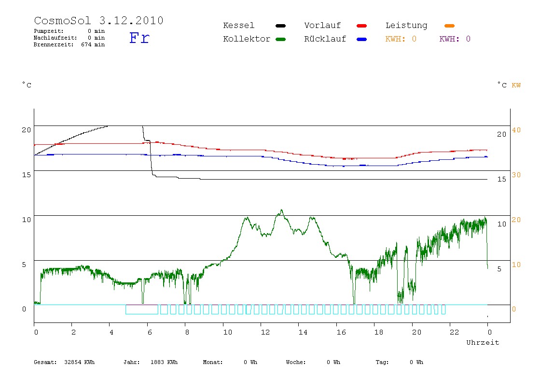Select the '1883 KWh' yearly value
The image size is (554, 392).
(164, 362)
